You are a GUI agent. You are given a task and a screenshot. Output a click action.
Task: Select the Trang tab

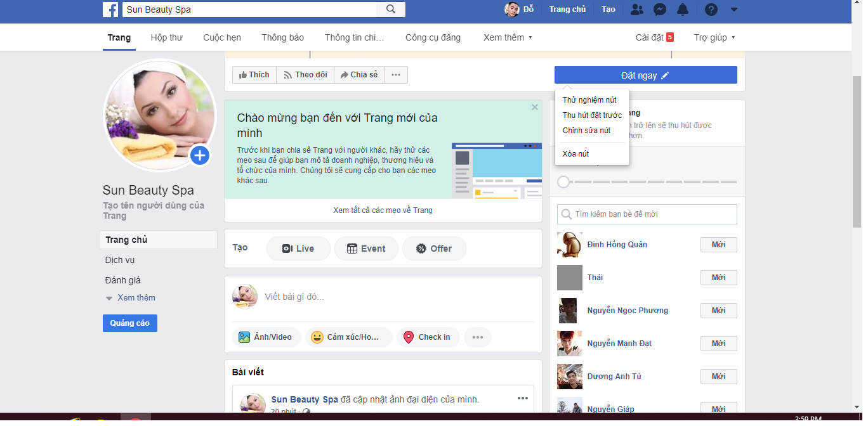(119, 37)
